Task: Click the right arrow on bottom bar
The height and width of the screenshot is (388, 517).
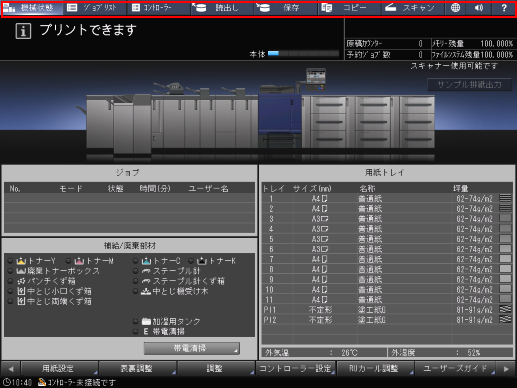Action: 506,369
